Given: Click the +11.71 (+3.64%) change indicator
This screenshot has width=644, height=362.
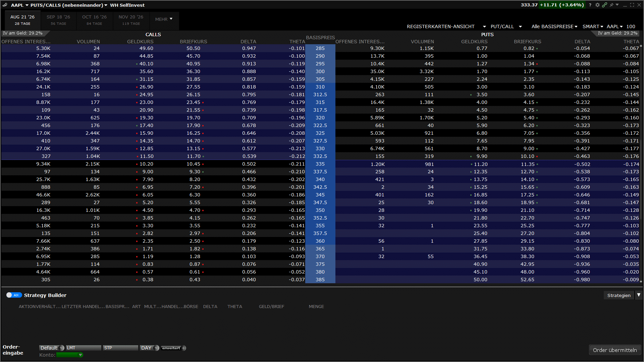Looking at the screenshot, I should 562,5.
